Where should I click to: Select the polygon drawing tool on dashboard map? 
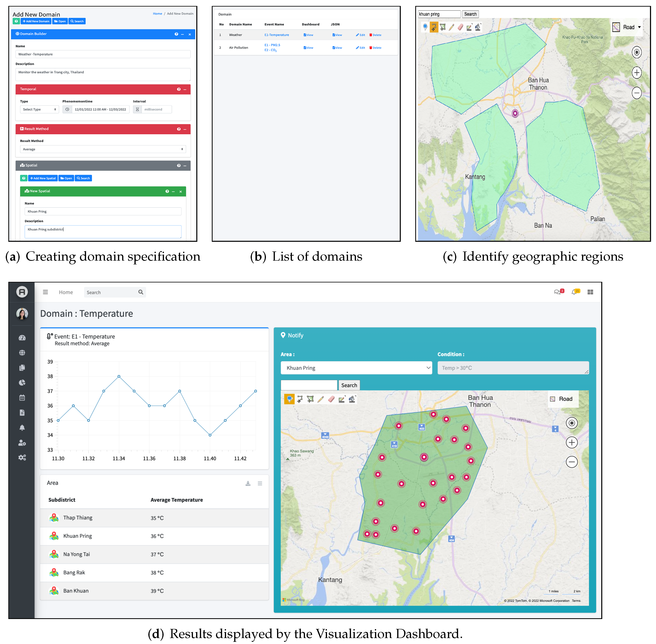(310, 399)
